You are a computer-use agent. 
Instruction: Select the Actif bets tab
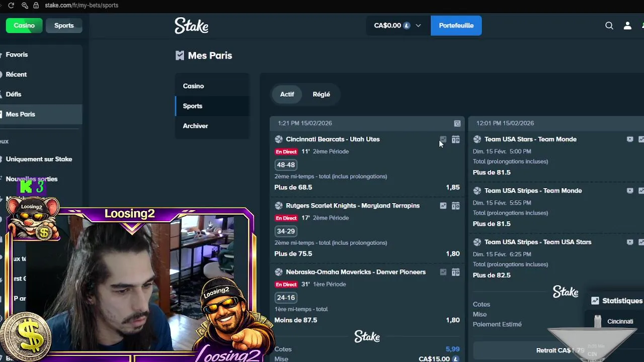click(287, 94)
